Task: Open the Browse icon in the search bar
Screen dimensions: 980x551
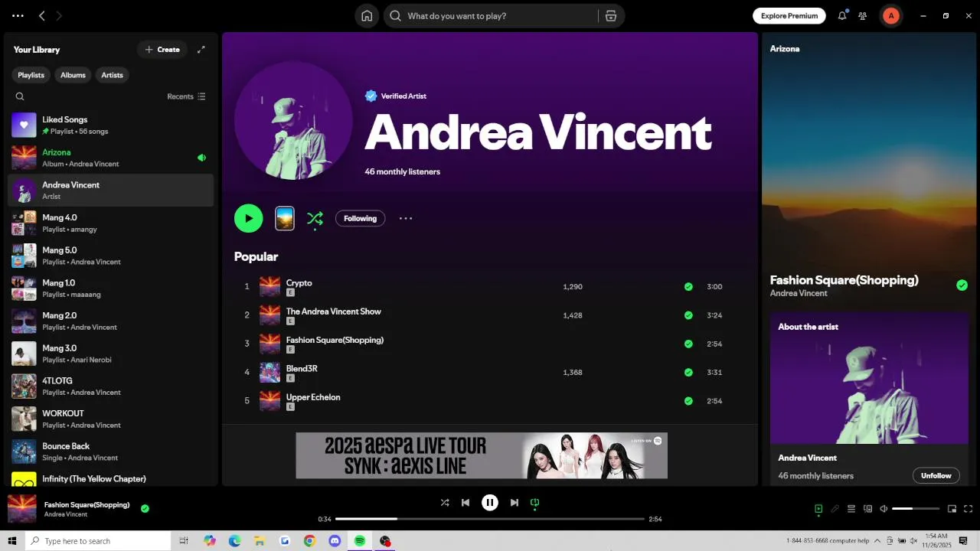Action: 610,16
